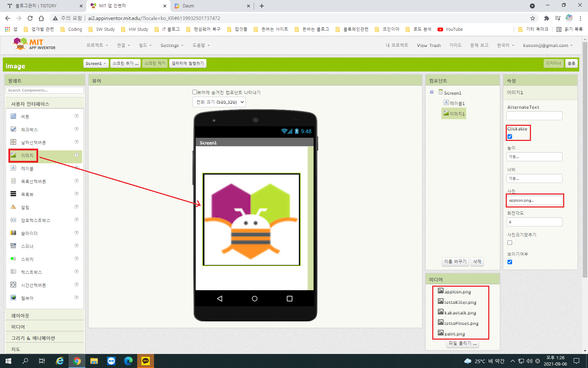Click the 갤러리에 발행하기 button
This screenshot has width=588, height=368.
188,63
